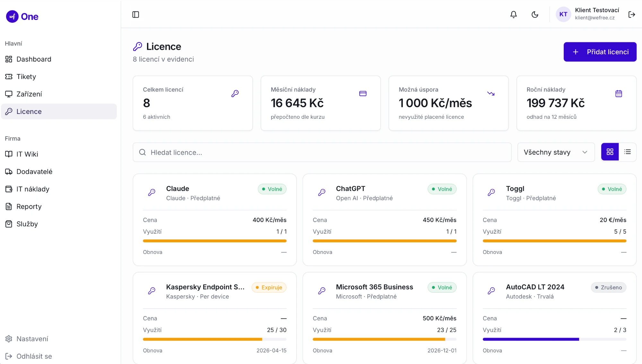Open Reporty page
The image size is (642, 364).
click(59, 206)
